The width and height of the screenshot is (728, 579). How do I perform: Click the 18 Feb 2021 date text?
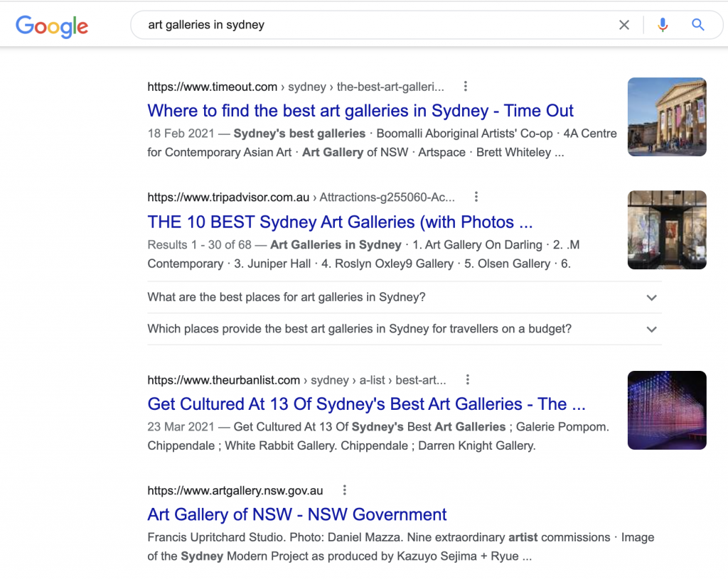point(181,134)
